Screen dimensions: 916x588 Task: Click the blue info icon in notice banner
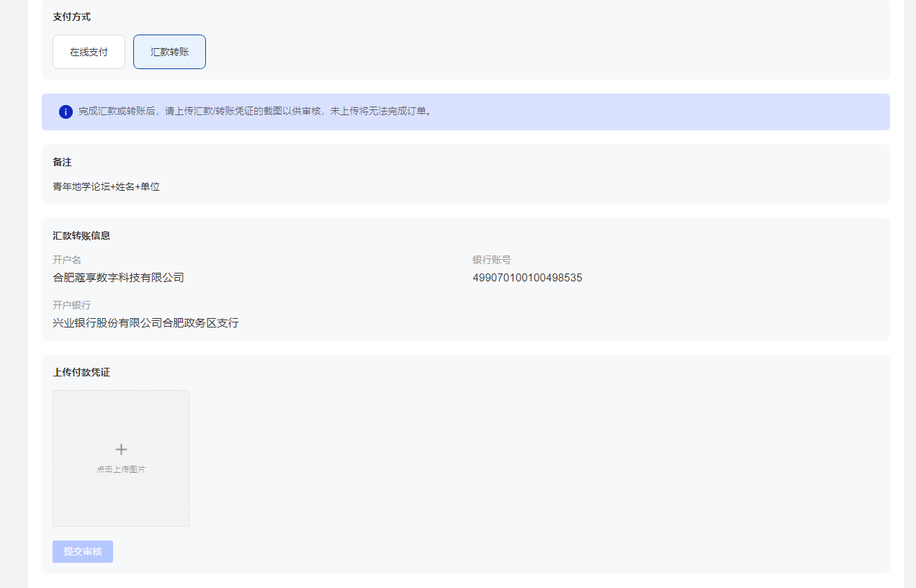(x=66, y=112)
